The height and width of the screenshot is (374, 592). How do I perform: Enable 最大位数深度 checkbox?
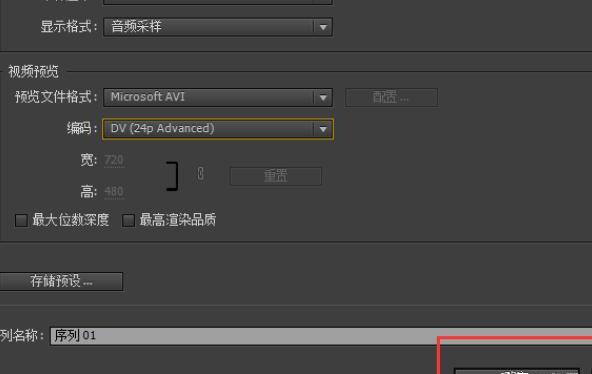[x=22, y=220]
